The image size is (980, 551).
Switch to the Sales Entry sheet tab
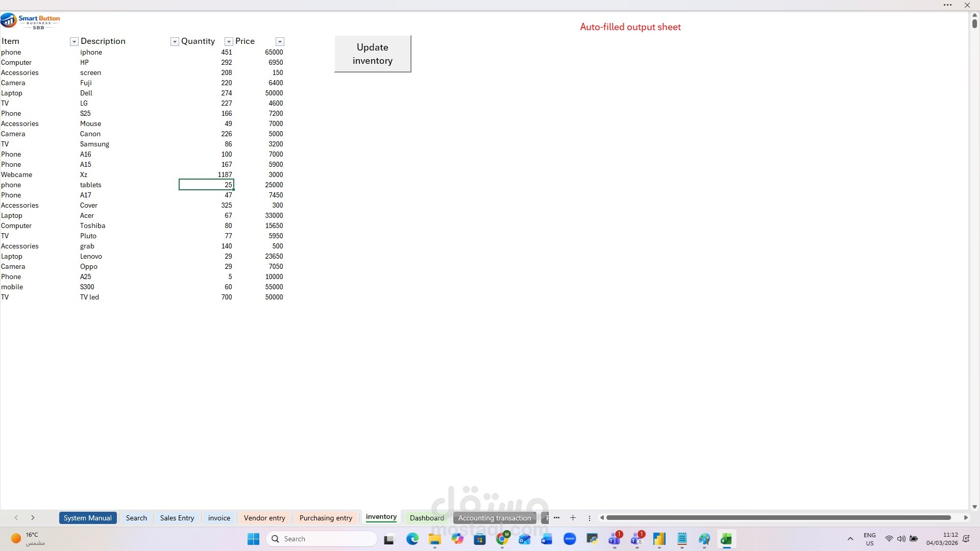point(177,518)
